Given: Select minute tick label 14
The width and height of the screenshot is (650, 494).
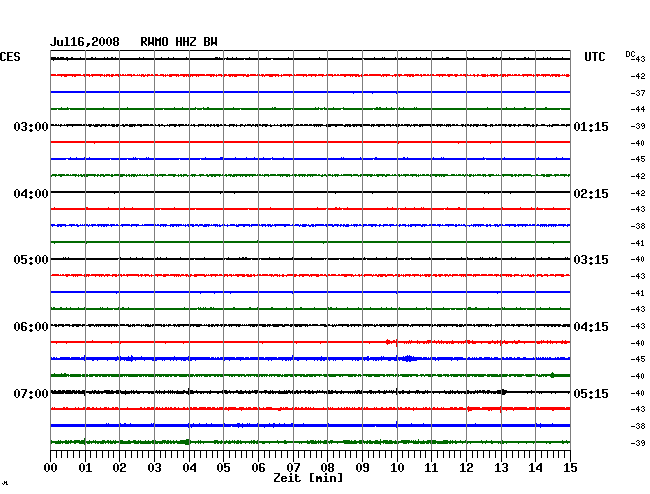Looking at the screenshot, I should [535, 468].
